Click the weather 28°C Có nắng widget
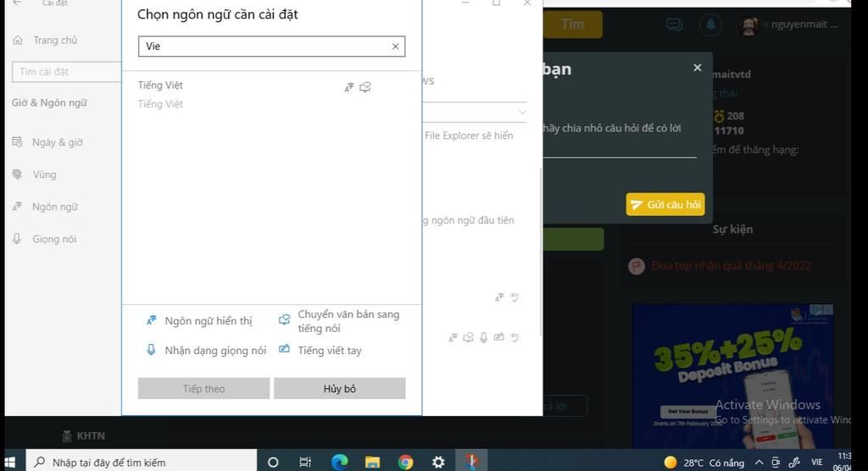The image size is (868, 471). click(x=704, y=463)
